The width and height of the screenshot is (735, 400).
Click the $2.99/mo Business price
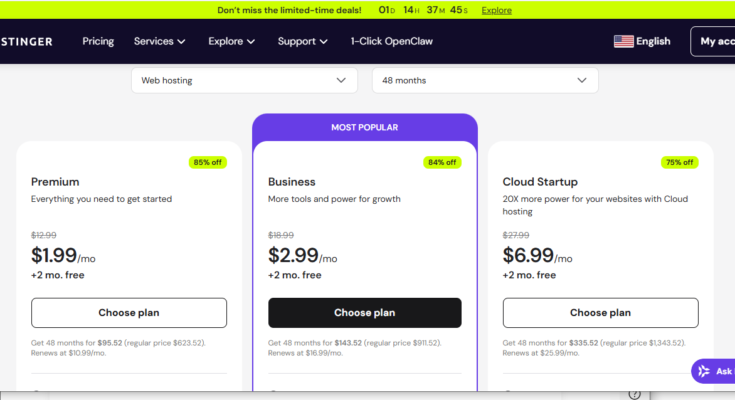(302, 256)
